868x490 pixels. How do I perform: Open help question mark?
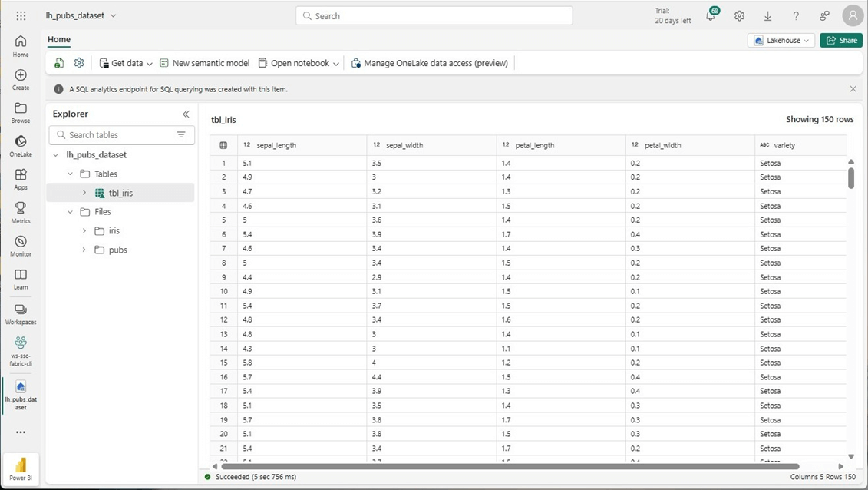point(796,16)
